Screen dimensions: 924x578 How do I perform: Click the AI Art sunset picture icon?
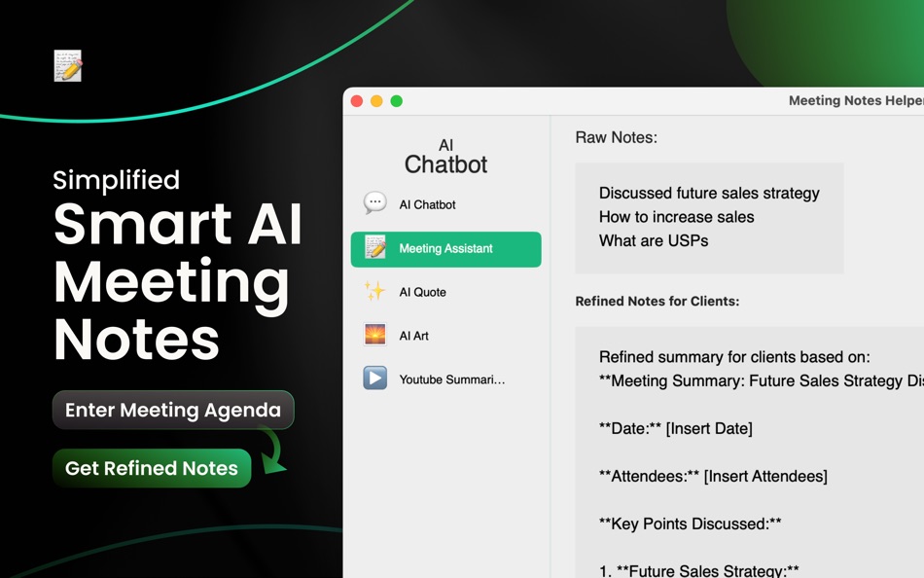pos(374,335)
